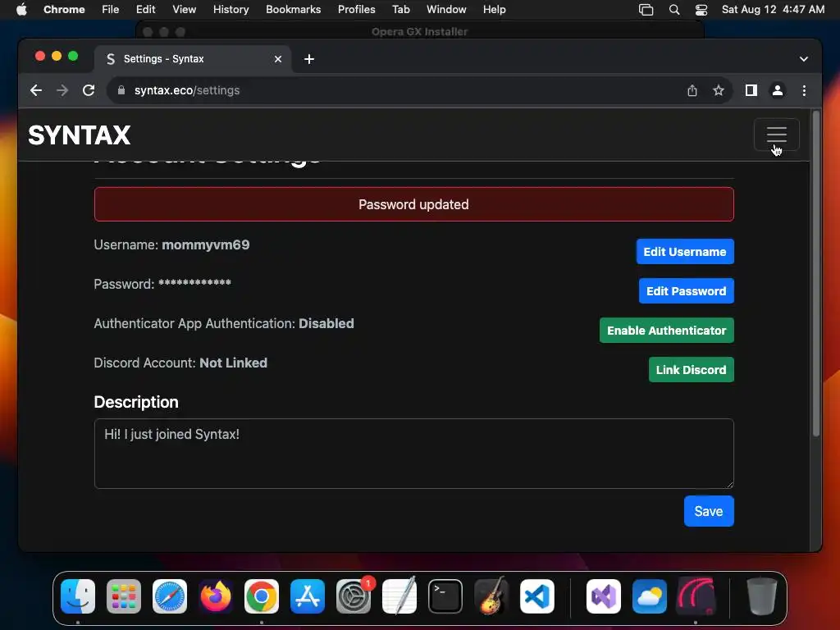
Task: Click into the Description text area
Action: tap(413, 454)
